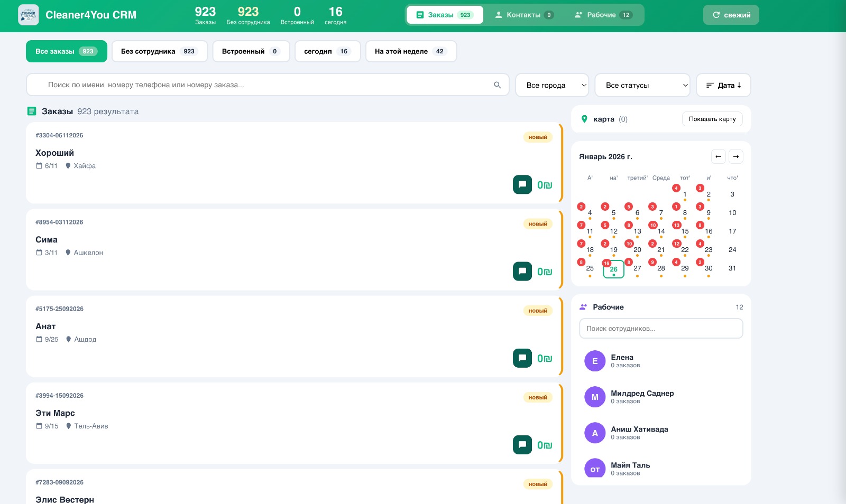Go to previous calendar month
846x504 pixels.
(718, 156)
